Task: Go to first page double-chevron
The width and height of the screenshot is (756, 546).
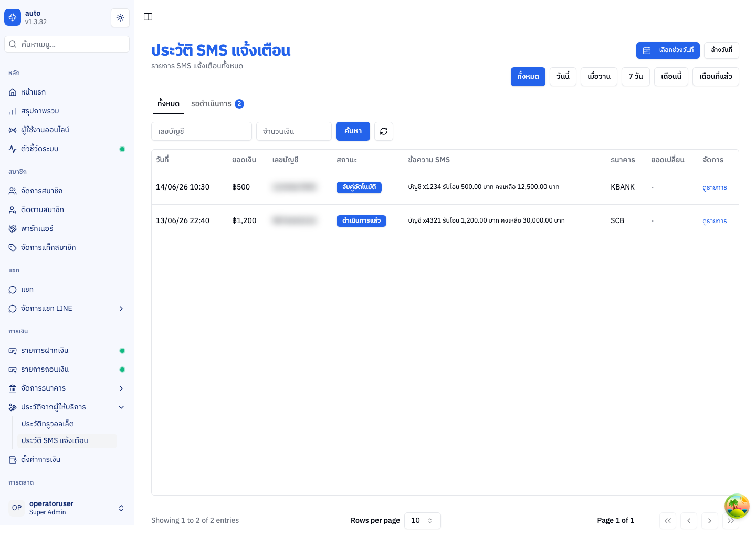Action: point(668,521)
